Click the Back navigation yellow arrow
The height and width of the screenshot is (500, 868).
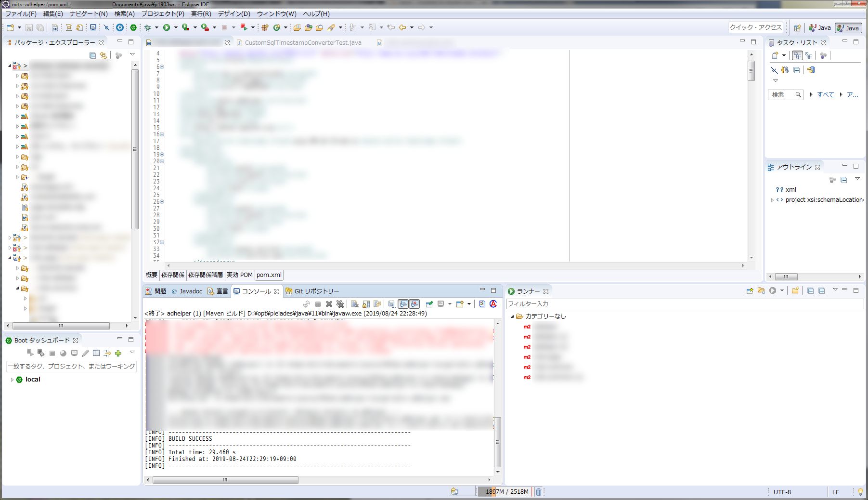click(x=402, y=27)
